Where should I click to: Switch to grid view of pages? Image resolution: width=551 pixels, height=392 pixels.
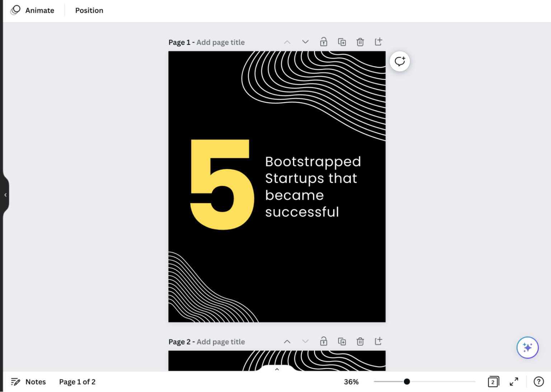click(493, 382)
